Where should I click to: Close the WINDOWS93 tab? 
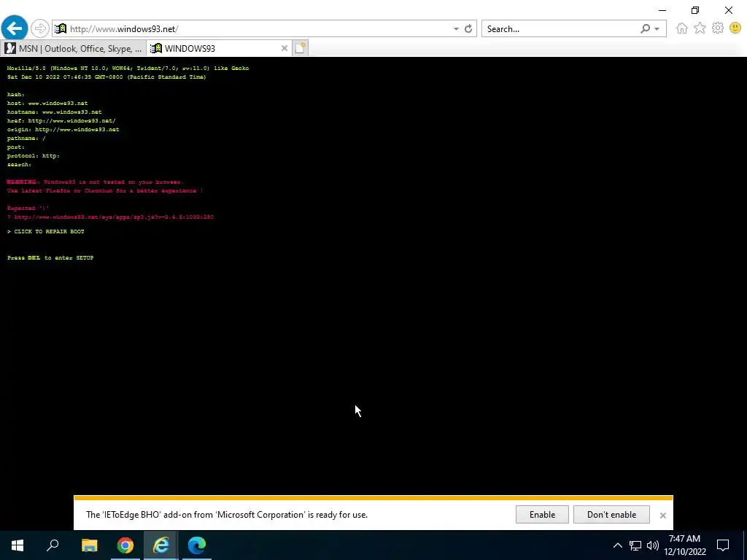pyautogui.click(x=285, y=48)
